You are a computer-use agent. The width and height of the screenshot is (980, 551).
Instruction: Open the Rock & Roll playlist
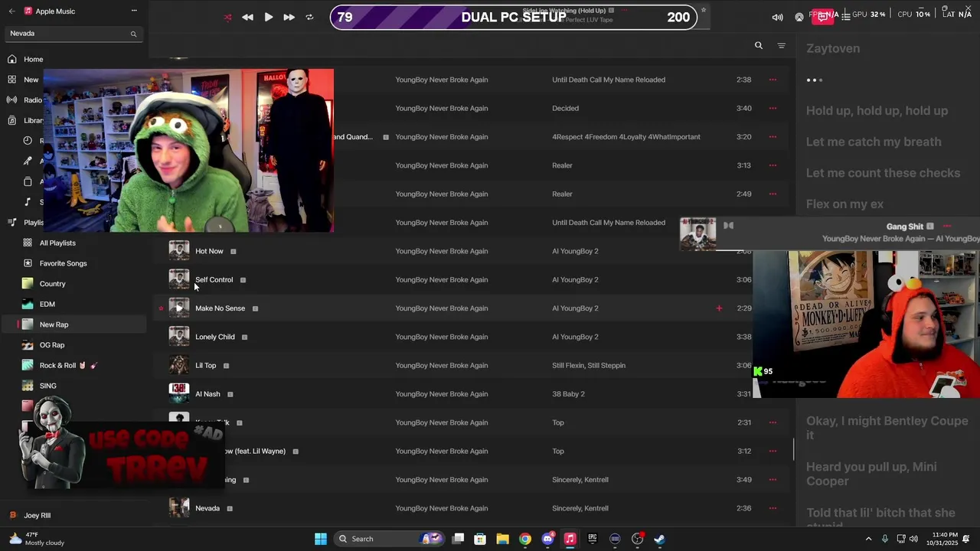click(x=68, y=365)
